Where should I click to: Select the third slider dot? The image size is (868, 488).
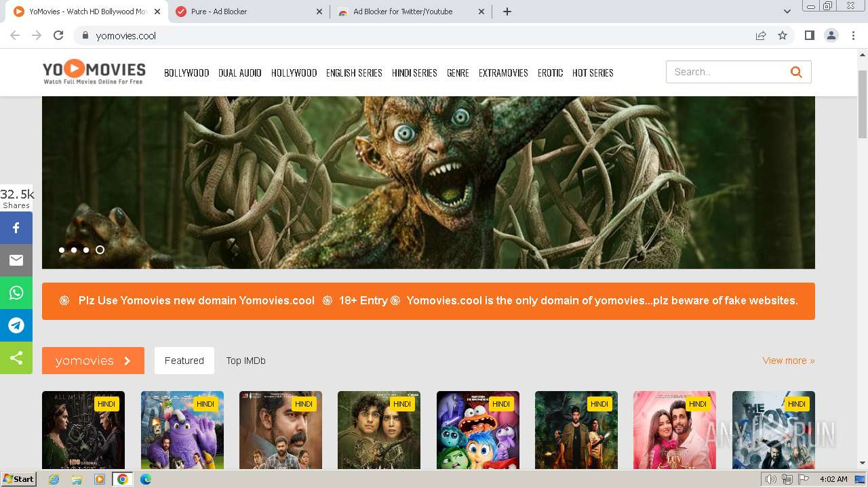pyautogui.click(x=86, y=250)
